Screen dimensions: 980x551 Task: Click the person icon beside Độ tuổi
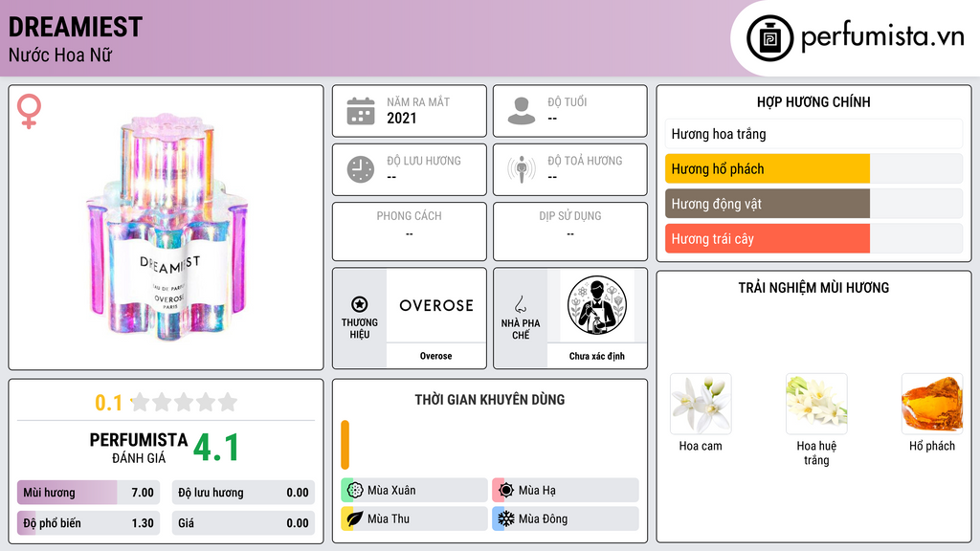(x=522, y=111)
